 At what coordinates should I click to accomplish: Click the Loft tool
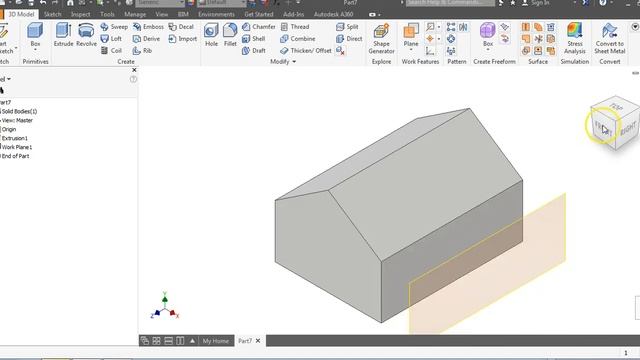point(111,39)
